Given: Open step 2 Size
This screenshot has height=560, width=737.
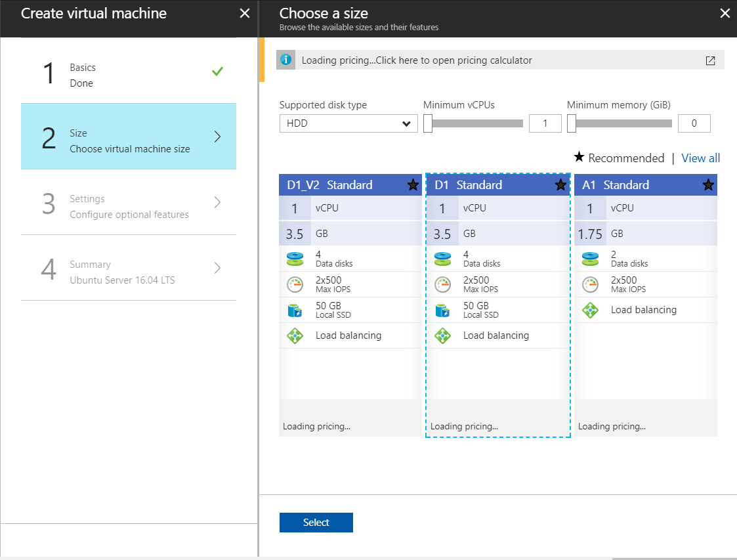Looking at the screenshot, I should 129,137.
